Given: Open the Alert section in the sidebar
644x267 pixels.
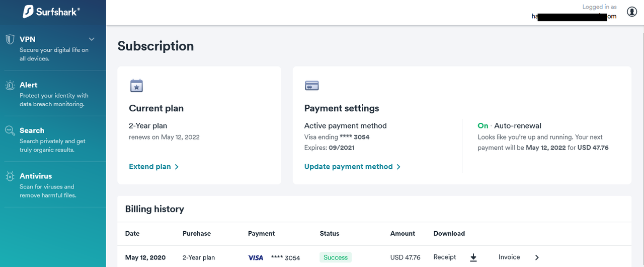Looking at the screenshot, I should pos(53,94).
